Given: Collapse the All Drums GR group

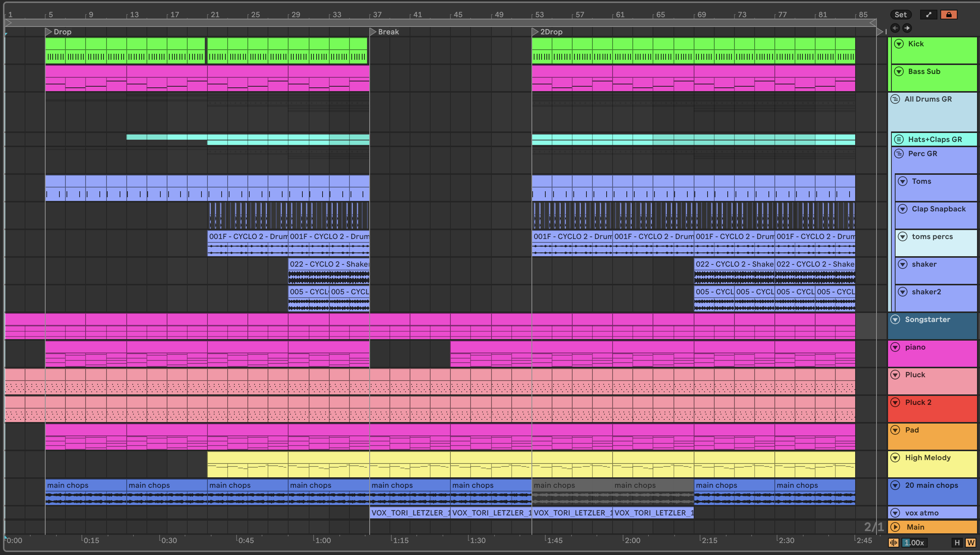Looking at the screenshot, I should point(895,99).
